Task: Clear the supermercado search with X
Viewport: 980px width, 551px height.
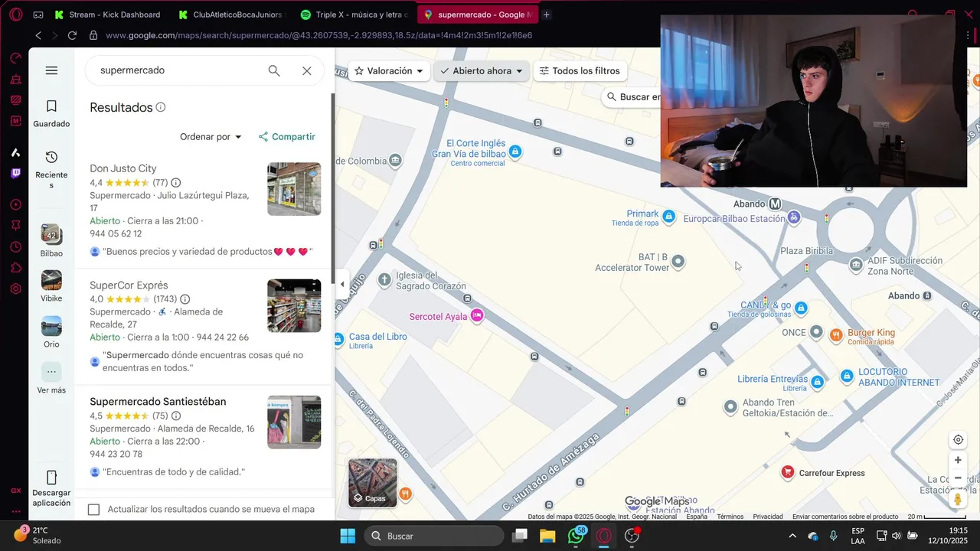Action: [x=306, y=70]
